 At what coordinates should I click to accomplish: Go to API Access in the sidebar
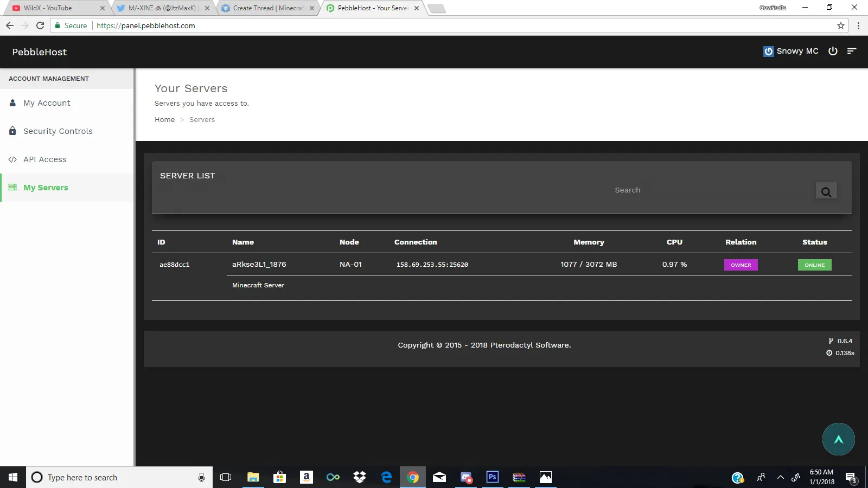(x=45, y=159)
